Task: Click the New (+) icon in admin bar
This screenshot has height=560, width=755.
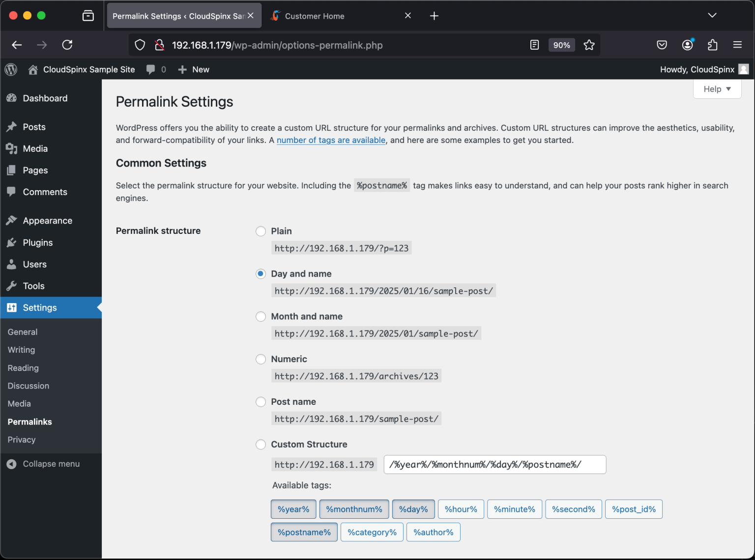Action: (182, 69)
